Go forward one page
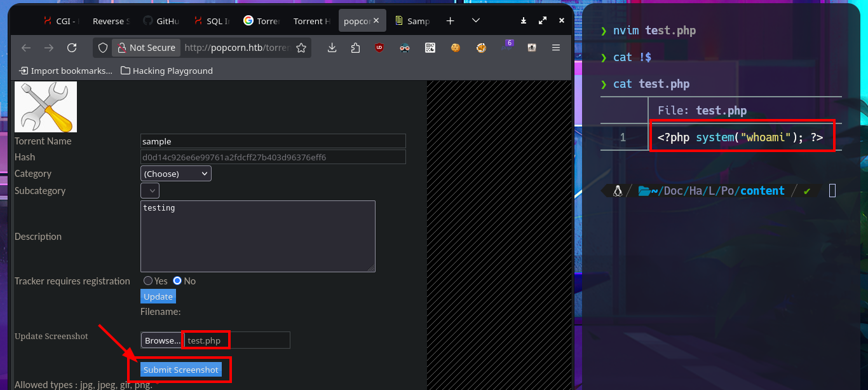The height and width of the screenshot is (390, 868). [x=49, y=48]
